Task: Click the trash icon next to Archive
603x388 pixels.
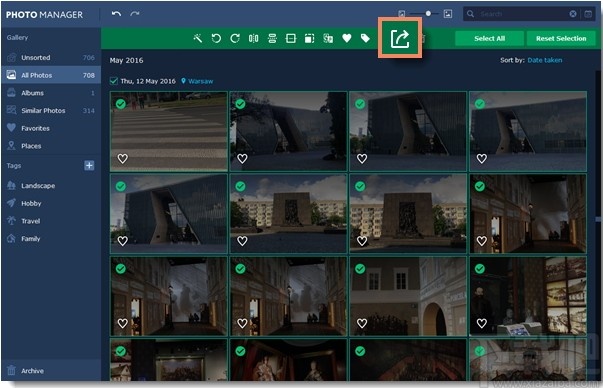Action: point(12,370)
